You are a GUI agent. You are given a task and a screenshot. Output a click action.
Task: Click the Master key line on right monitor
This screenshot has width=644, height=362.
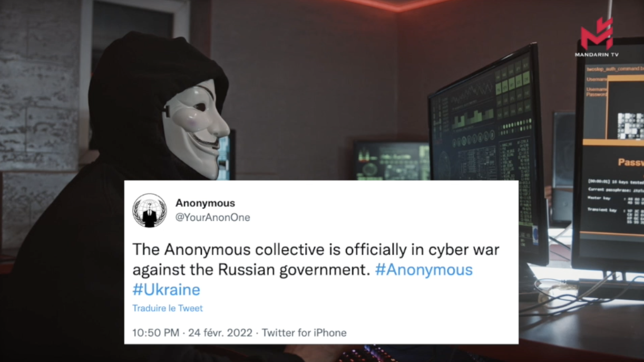pyautogui.click(x=616, y=199)
